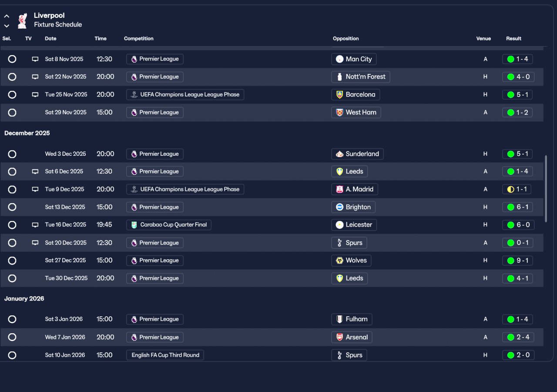Click the TV icon for Sat 6 Dec fixture
This screenshot has width=557, height=392.
click(x=35, y=172)
